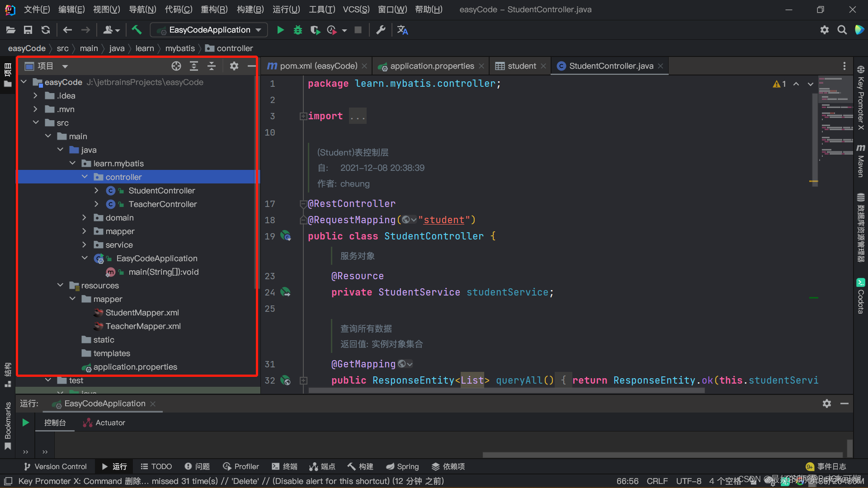
Task: Expand the domain package folder
Action: click(84, 218)
